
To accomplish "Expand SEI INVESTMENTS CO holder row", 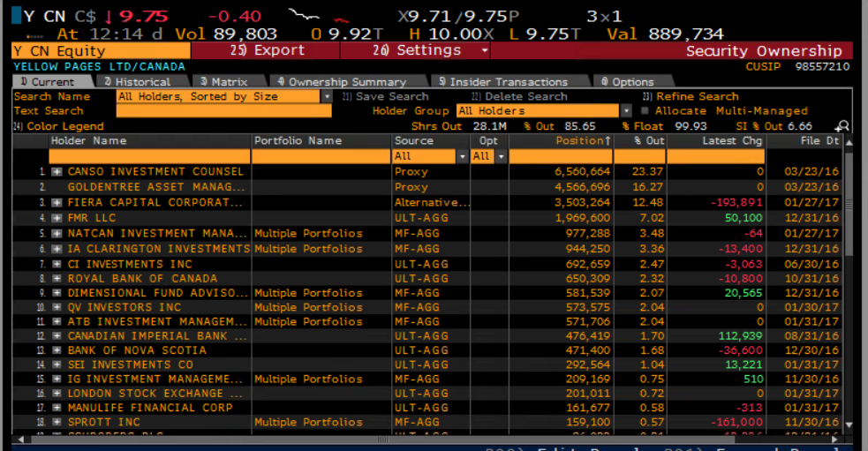I will (57, 365).
